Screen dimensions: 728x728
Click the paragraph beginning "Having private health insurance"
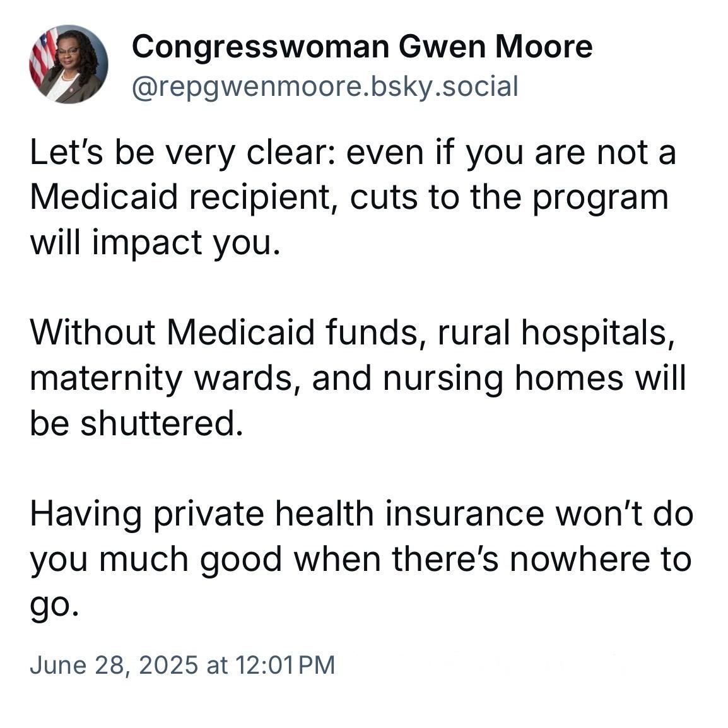pos(361,560)
